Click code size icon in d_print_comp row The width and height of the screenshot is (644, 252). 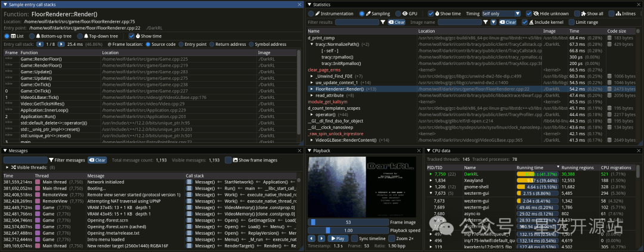point(610,38)
